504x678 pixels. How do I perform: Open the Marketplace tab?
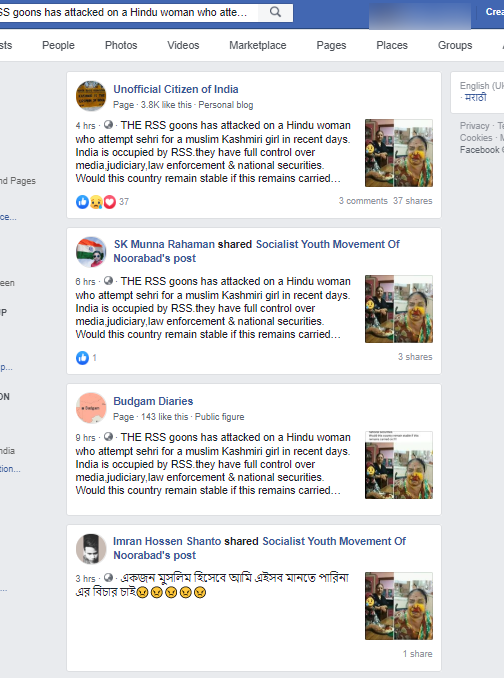[258, 45]
